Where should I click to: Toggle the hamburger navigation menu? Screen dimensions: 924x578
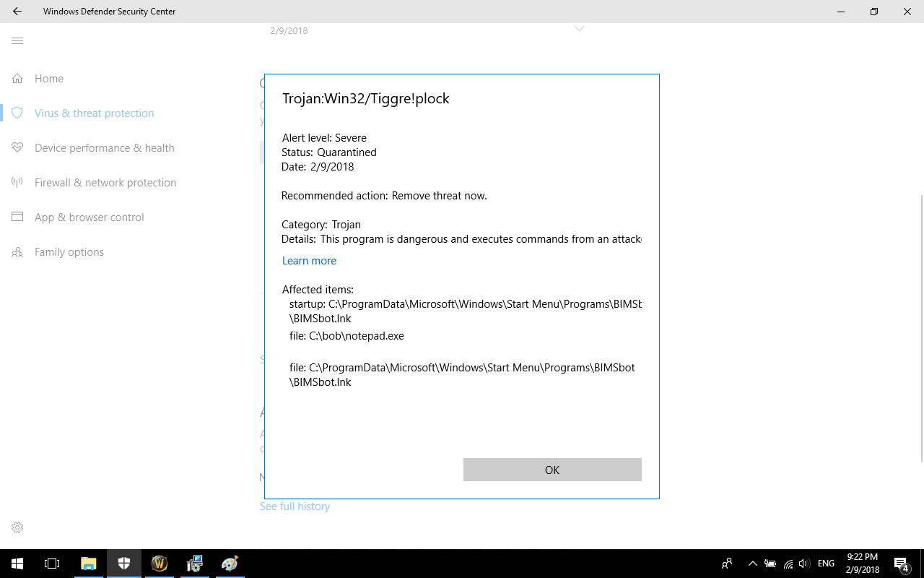pos(17,41)
